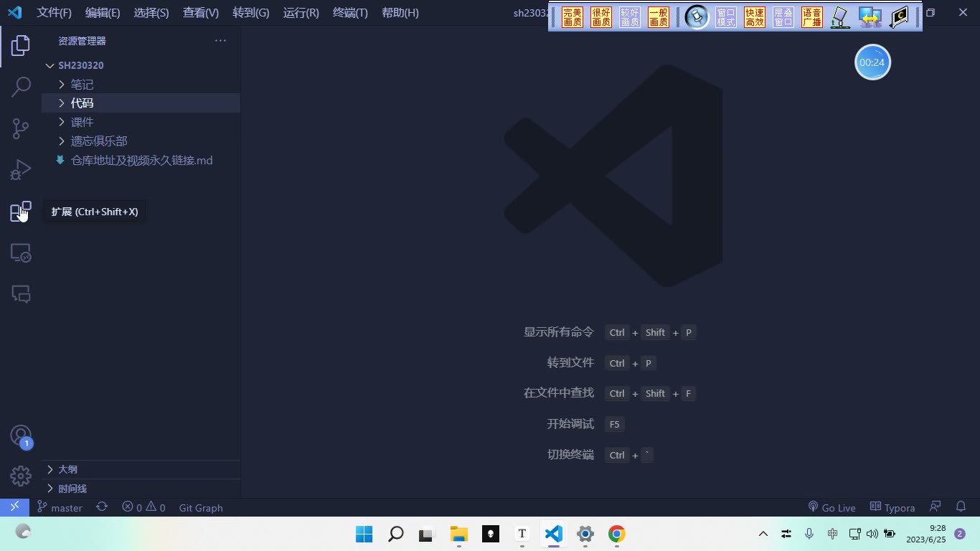Open the Extensions view
The width and height of the screenshot is (980, 551).
click(21, 212)
